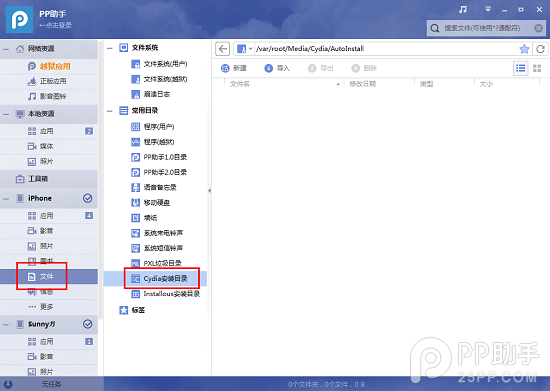Toggle the Sunny device check circle

(88, 324)
